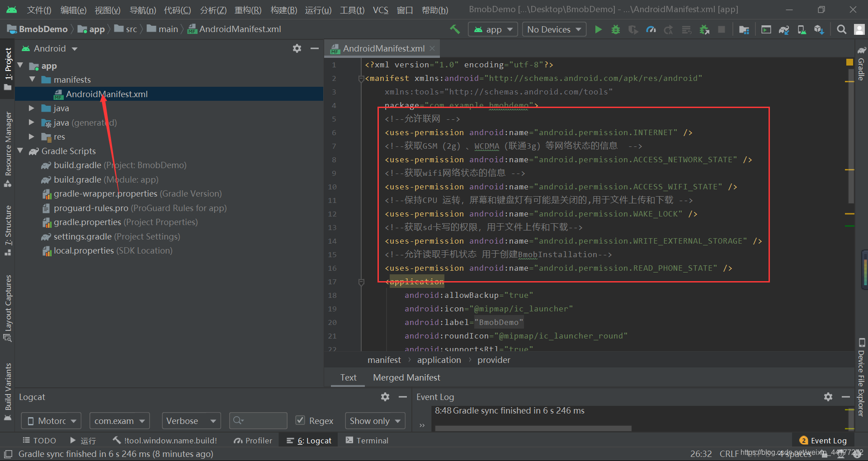
Task: Click Search Everywhere magnifier icon
Action: pyautogui.click(x=841, y=29)
